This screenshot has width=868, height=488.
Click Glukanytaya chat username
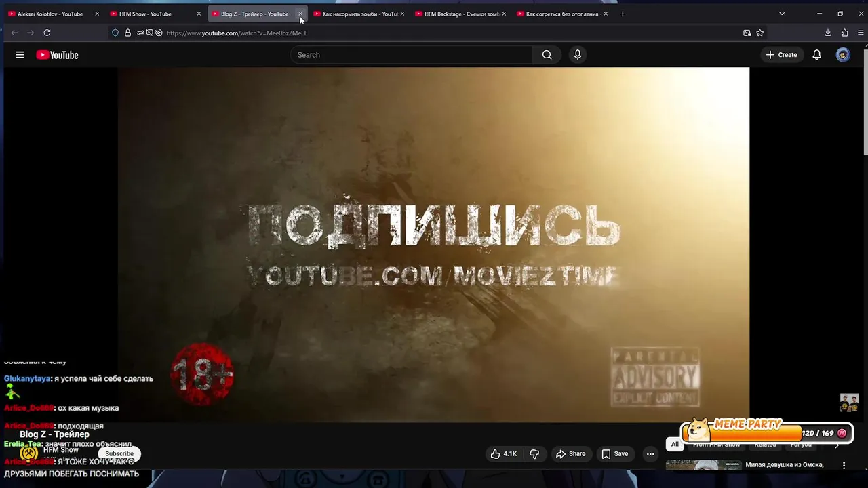tap(28, 379)
